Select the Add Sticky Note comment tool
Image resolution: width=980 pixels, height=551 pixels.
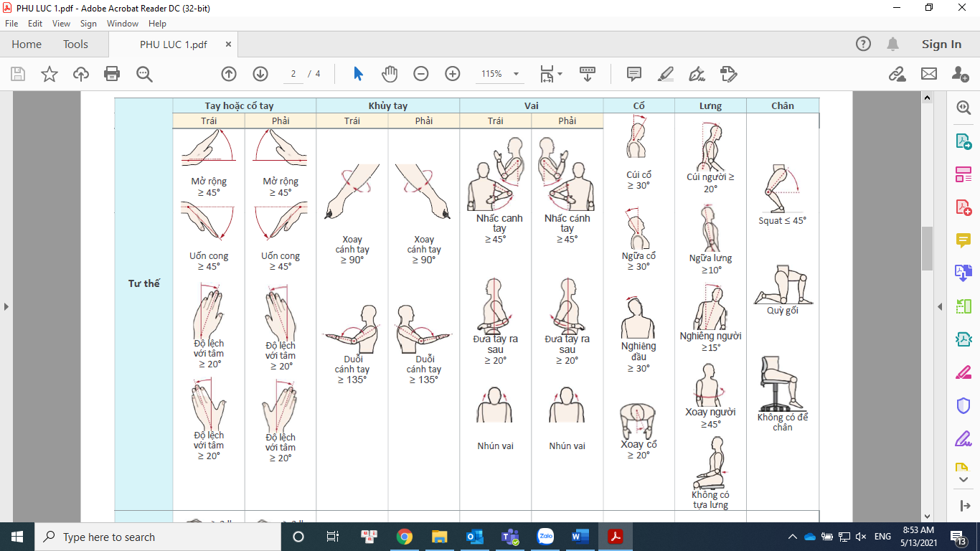coord(634,74)
